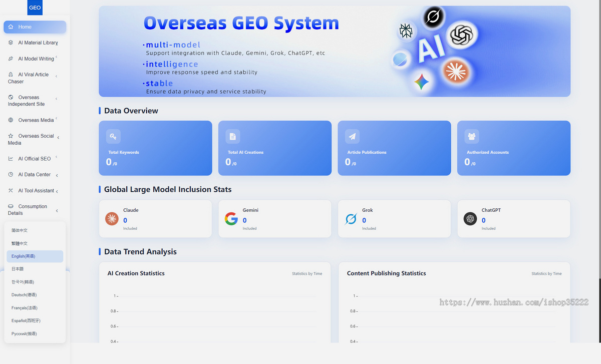Click the AI Material Library layers icon
The width and height of the screenshot is (601, 364).
click(11, 43)
